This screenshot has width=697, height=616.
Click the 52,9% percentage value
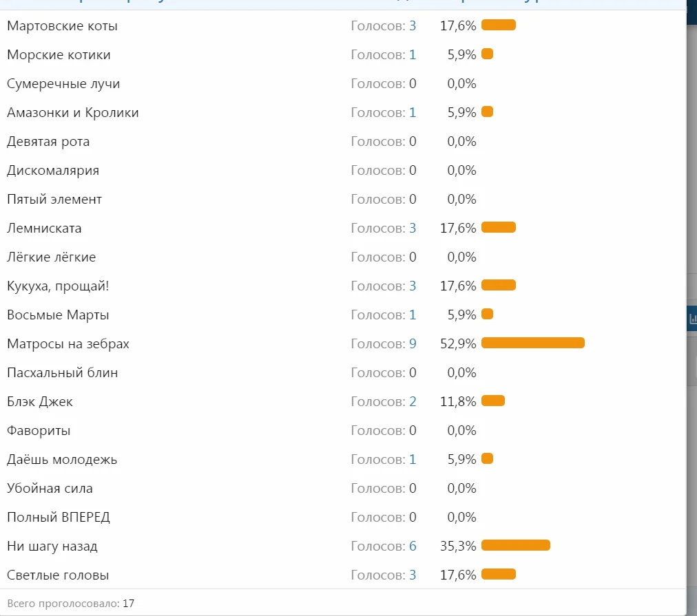458,344
